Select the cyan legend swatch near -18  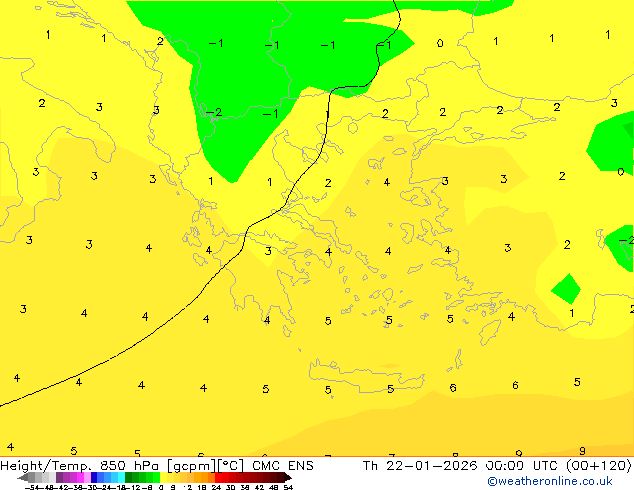122,477
